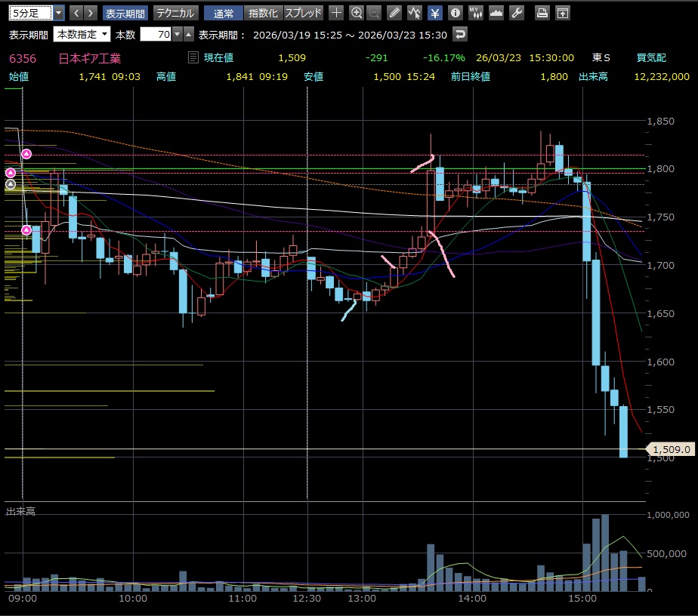Screen dimensions: 698x616
Task: Select the スプレッド tab
Action: [303, 13]
